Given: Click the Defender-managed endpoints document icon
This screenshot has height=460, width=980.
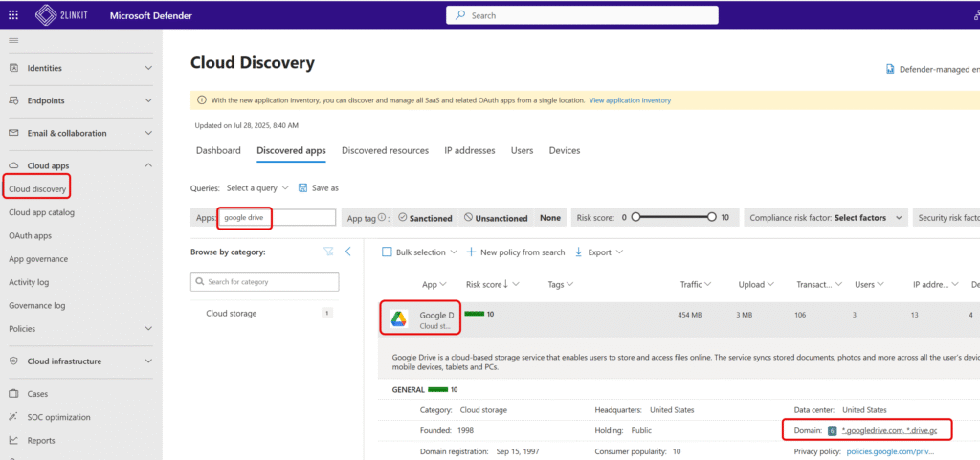Looking at the screenshot, I should pyautogui.click(x=890, y=69).
